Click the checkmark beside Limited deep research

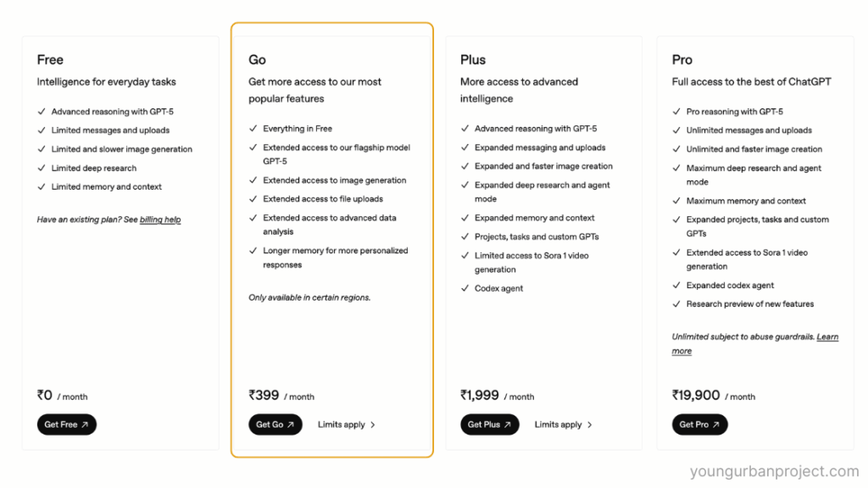[x=41, y=168]
